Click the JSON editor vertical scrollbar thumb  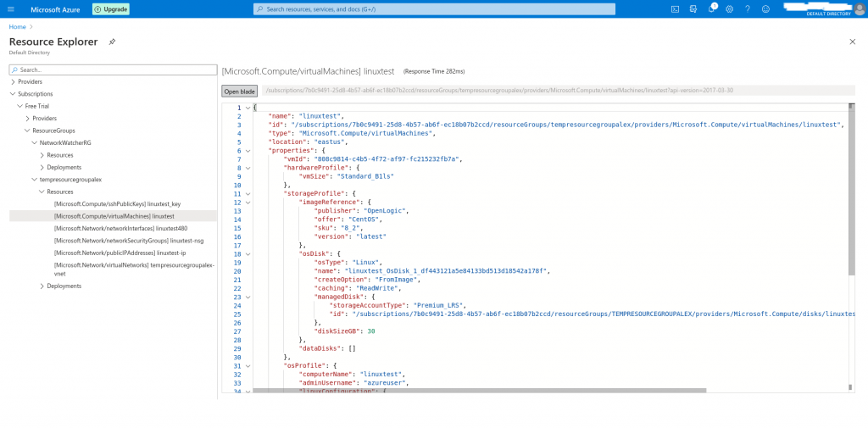point(851,191)
